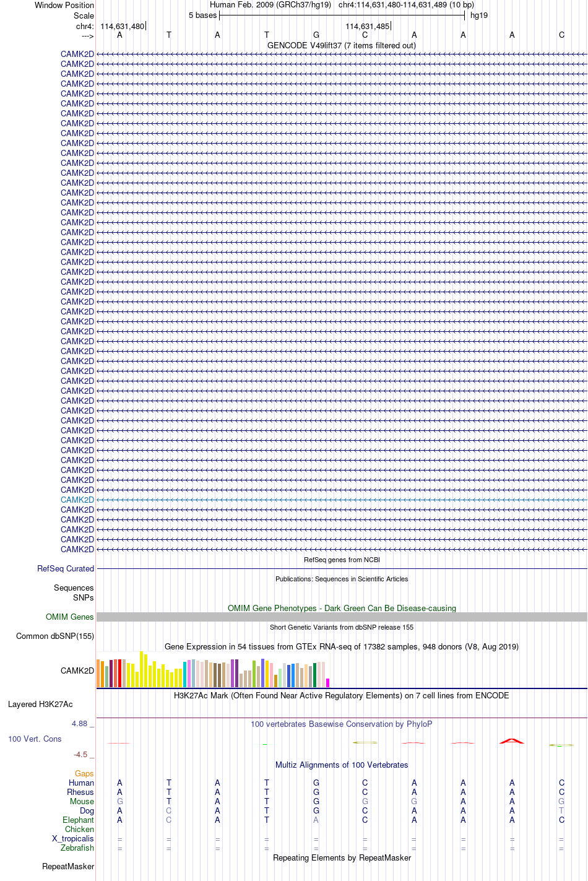
Task: Click the small green PhyloP mark
Action: (x=265, y=744)
